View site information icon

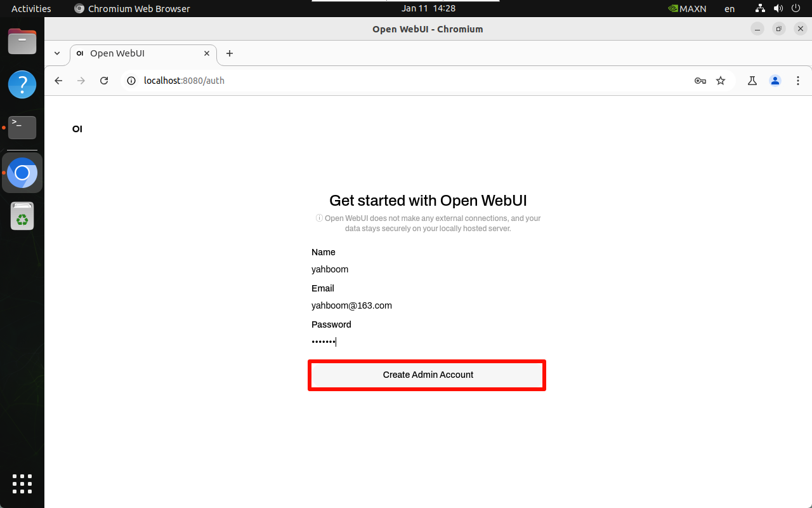(131, 81)
